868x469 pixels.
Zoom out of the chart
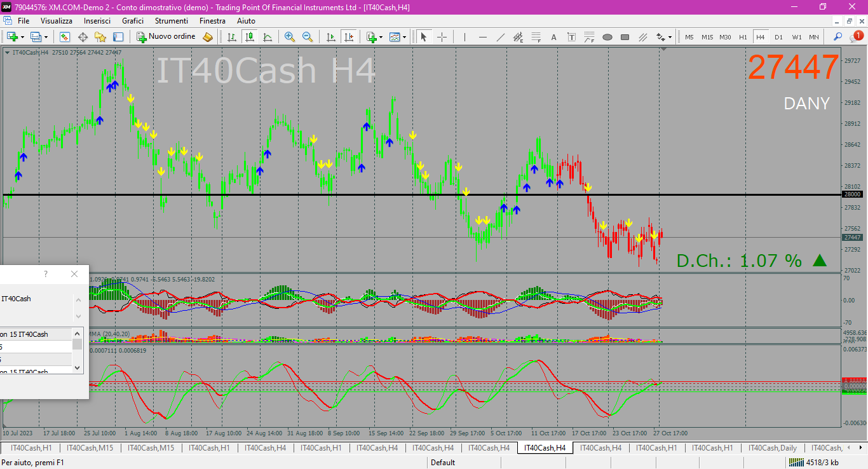(308, 37)
